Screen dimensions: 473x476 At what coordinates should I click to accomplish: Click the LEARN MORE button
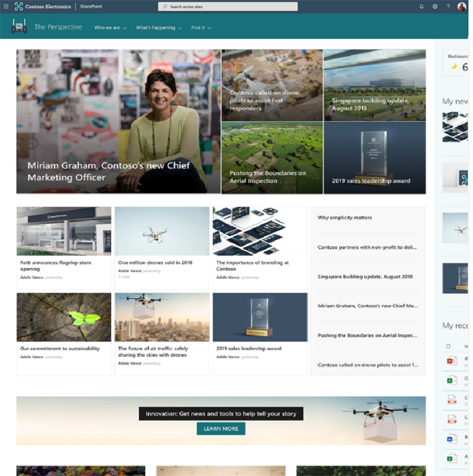(221, 429)
